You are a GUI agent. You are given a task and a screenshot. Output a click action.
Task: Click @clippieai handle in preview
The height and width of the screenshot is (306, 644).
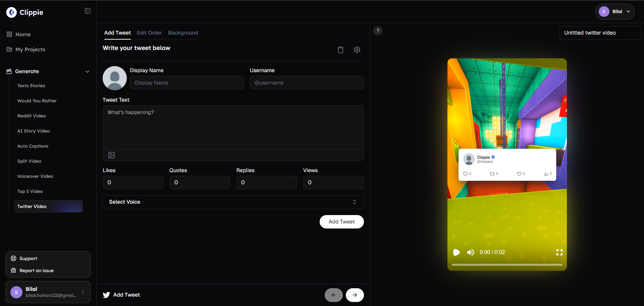pyautogui.click(x=485, y=162)
